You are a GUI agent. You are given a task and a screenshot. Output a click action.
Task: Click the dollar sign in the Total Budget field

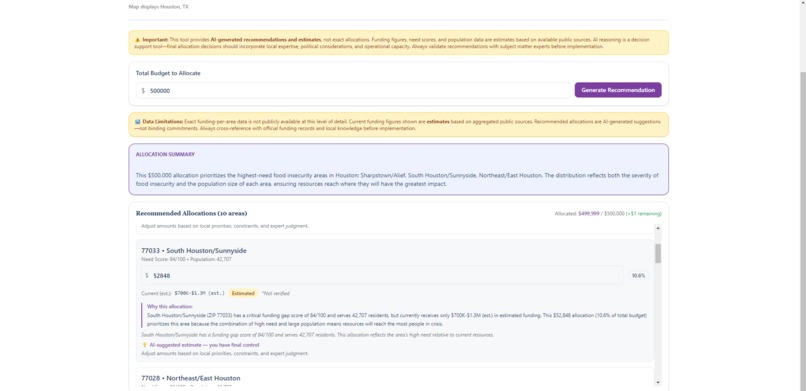143,90
